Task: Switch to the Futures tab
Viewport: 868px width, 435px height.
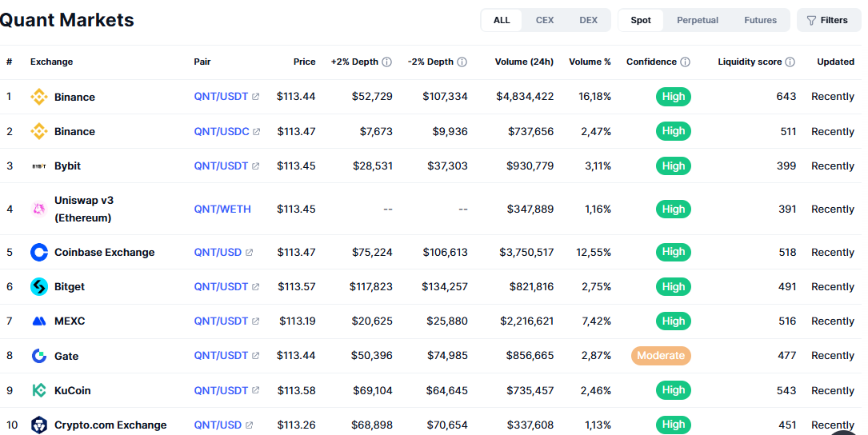Action: (x=760, y=21)
